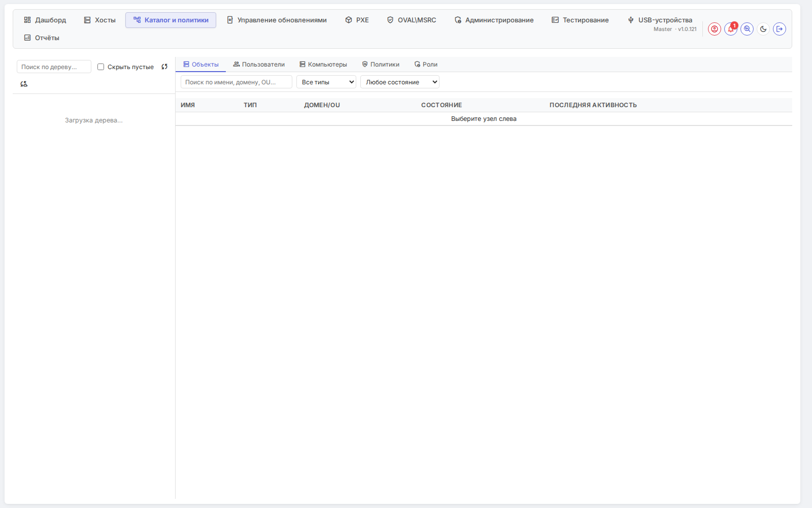
Task: Open the user profile icon
Action: pos(715,29)
